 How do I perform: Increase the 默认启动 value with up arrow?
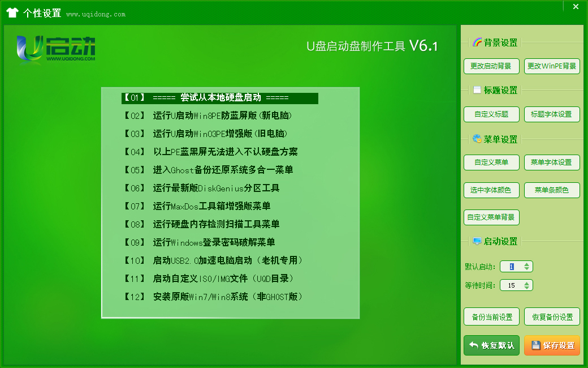(527, 264)
